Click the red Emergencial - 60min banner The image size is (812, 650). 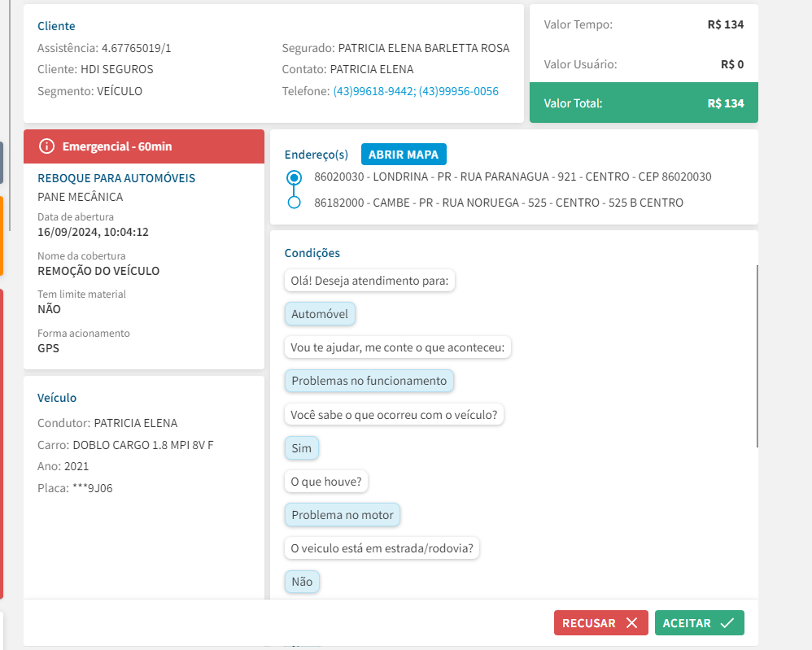click(x=144, y=146)
